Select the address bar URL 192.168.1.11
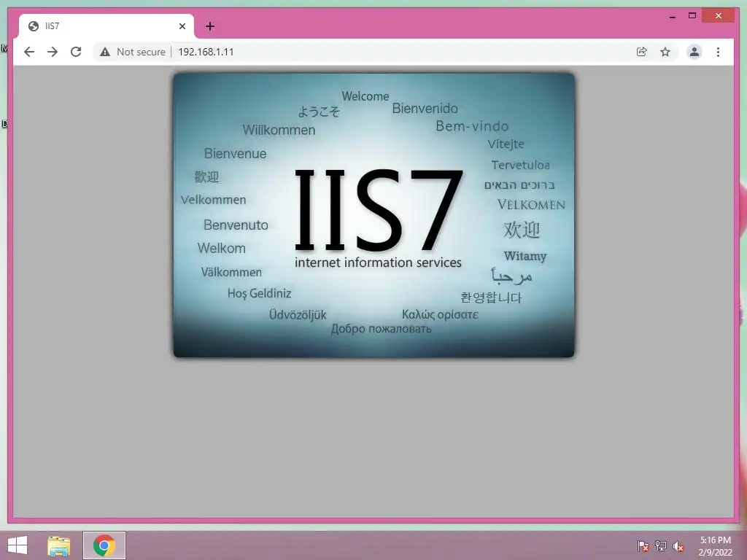The width and height of the screenshot is (747, 560). tap(206, 52)
